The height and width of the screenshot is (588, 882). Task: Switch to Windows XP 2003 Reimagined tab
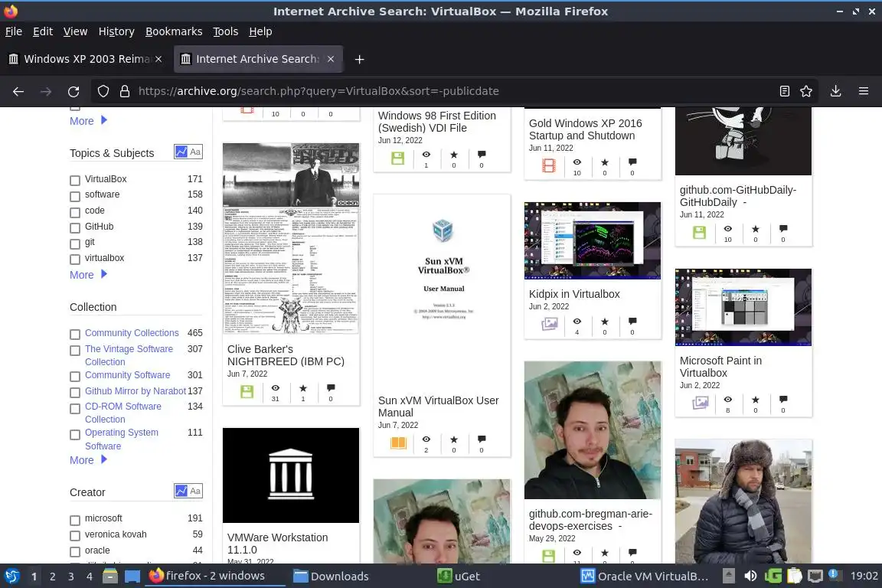(86, 59)
